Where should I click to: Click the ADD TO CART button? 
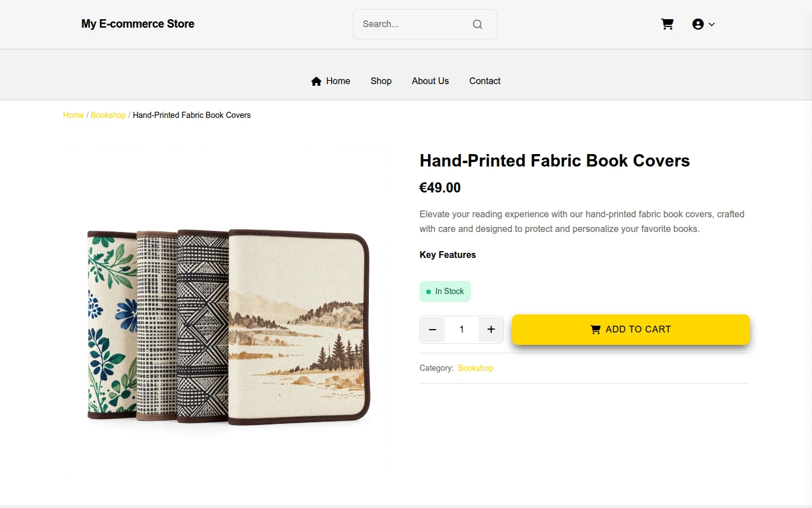click(631, 330)
